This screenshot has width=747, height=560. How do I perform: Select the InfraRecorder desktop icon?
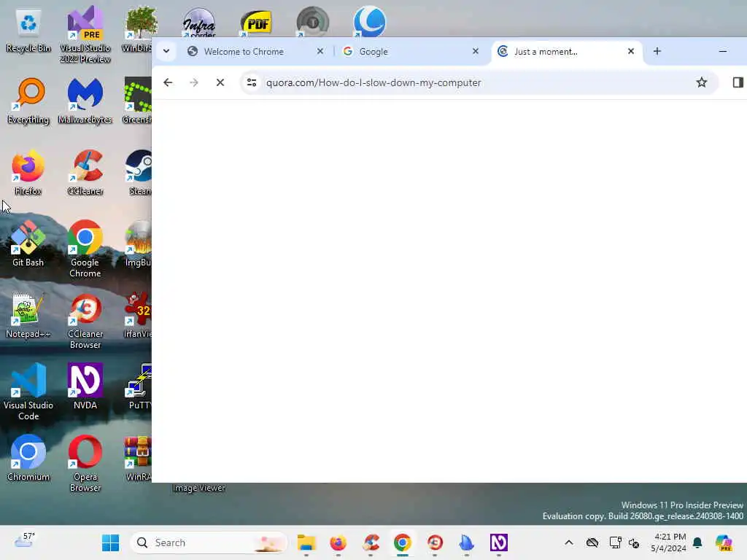(x=199, y=22)
